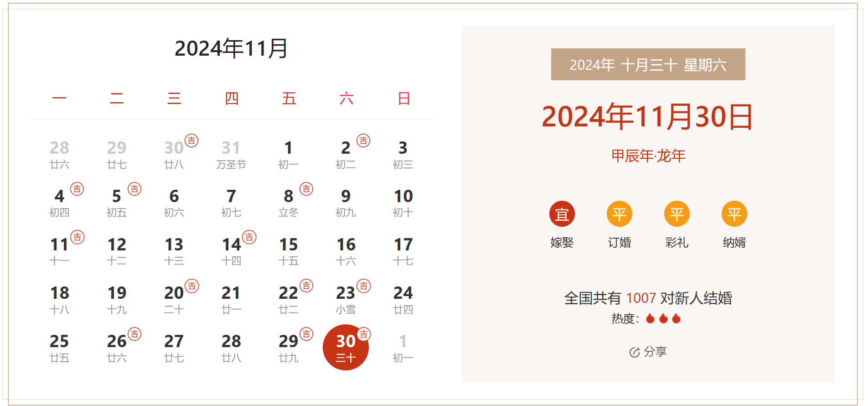Click the flame icons next to 热度
Image resolution: width=868 pixels, height=406 pixels.
(663, 318)
